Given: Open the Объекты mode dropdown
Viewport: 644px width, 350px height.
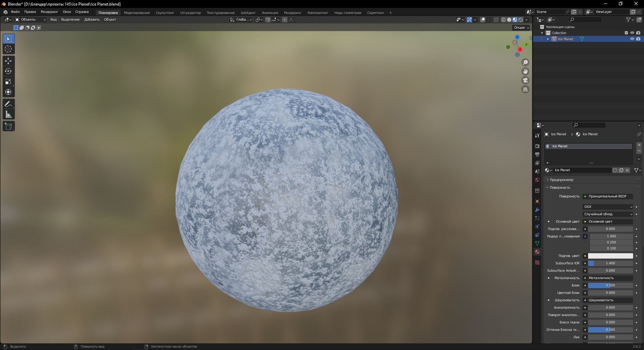Looking at the screenshot, I should click(x=30, y=20).
